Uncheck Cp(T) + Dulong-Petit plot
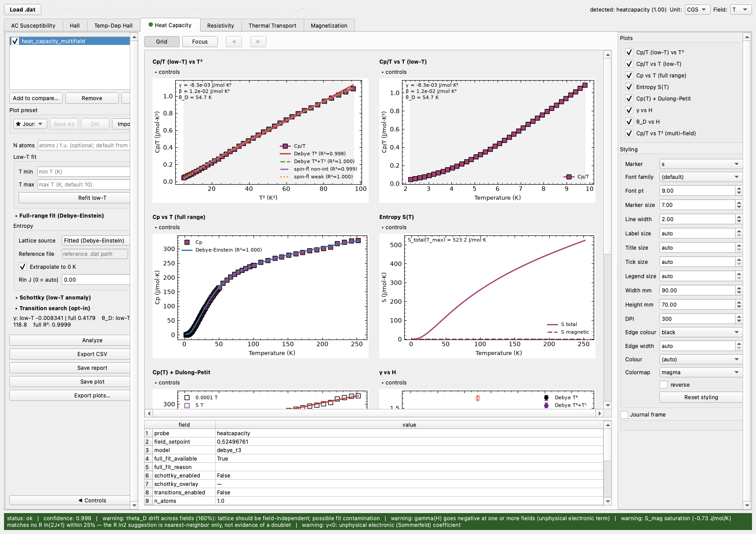The height and width of the screenshot is (534, 756). click(629, 98)
